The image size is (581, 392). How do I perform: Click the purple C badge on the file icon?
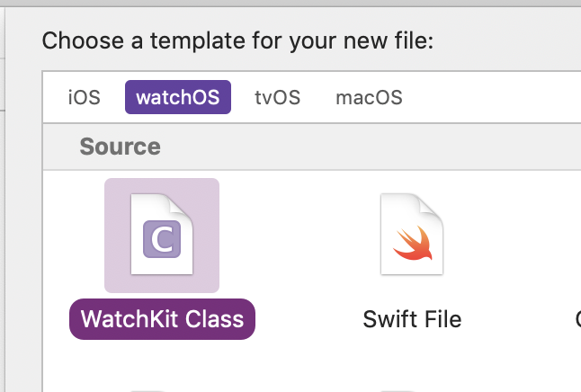click(x=162, y=240)
